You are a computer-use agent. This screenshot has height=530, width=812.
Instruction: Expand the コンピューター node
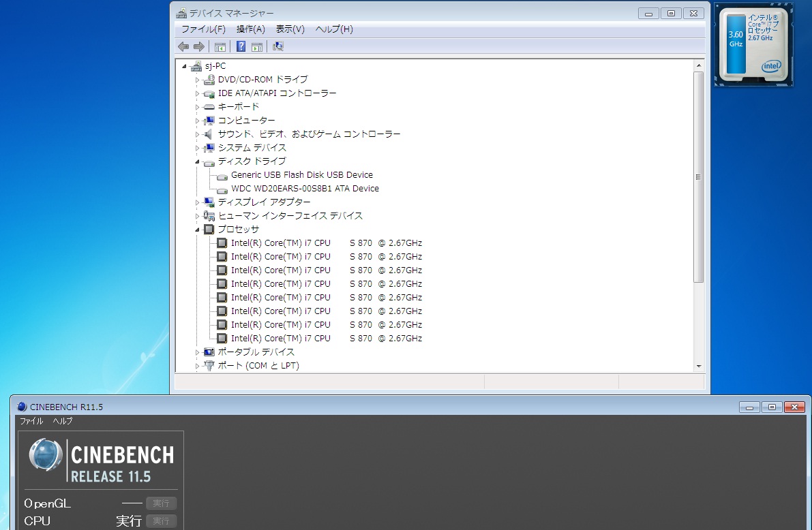[197, 121]
